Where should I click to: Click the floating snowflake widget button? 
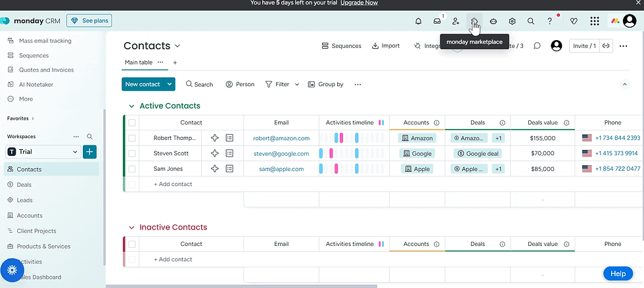click(x=12, y=270)
